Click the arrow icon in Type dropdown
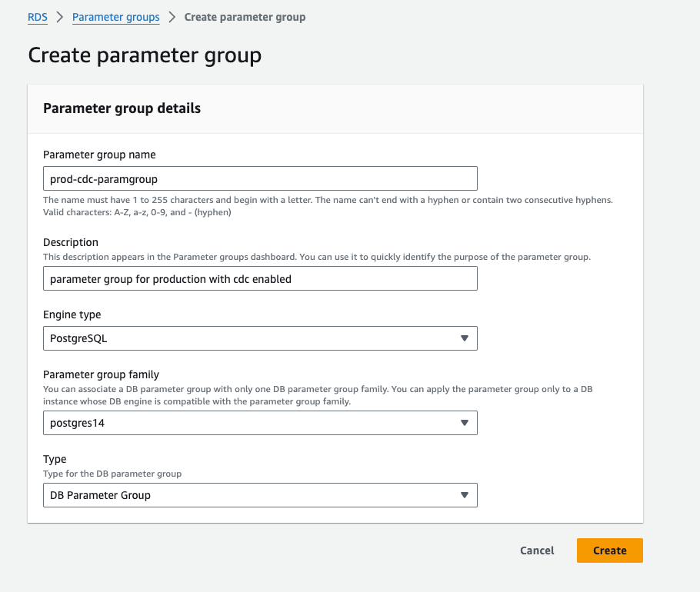Viewport: 700px width, 592px height. (x=464, y=495)
